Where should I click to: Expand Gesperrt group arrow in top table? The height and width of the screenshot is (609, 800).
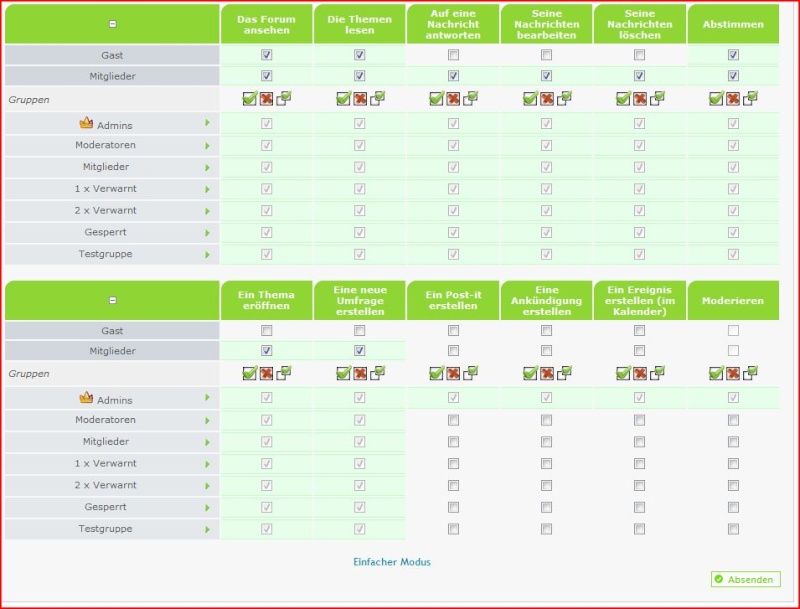click(207, 233)
